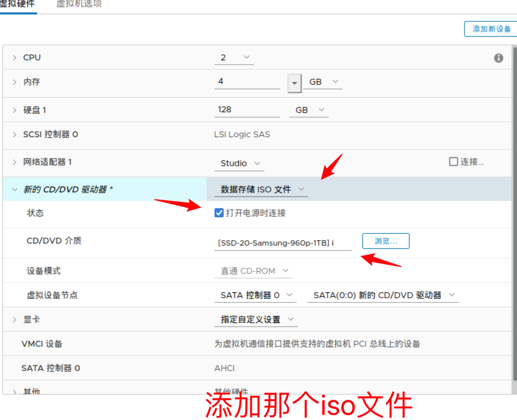Open the hard disk unit GB dropdown

(x=309, y=110)
